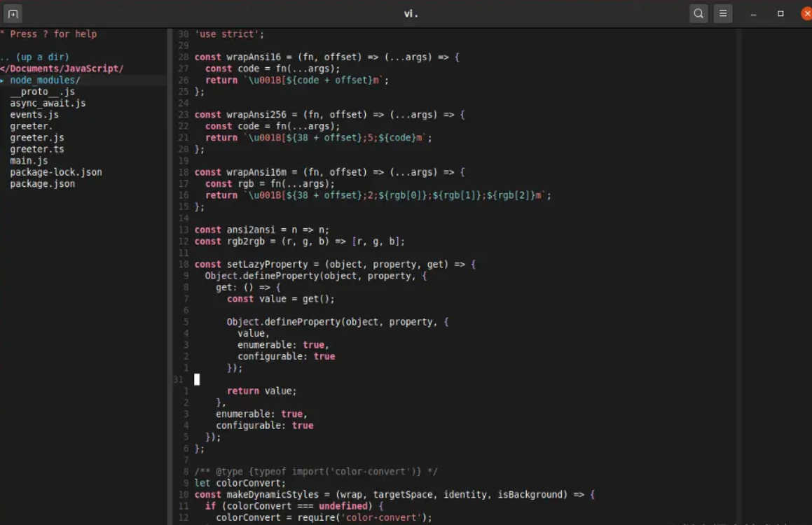Open main.js in file tree

click(x=29, y=160)
